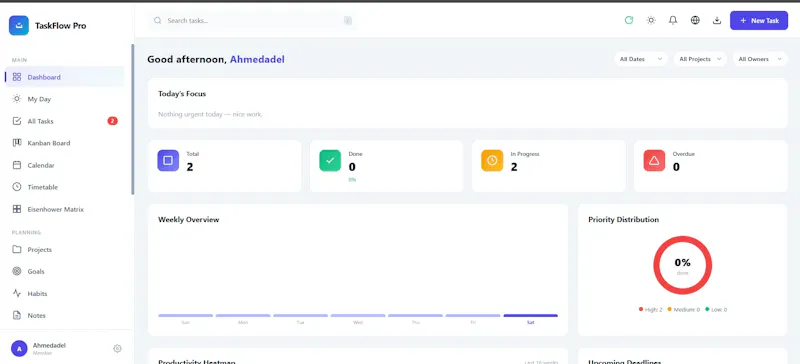Click the Overdue red triangle icon
Image resolution: width=800 pixels, height=364 pixels.
click(x=654, y=160)
